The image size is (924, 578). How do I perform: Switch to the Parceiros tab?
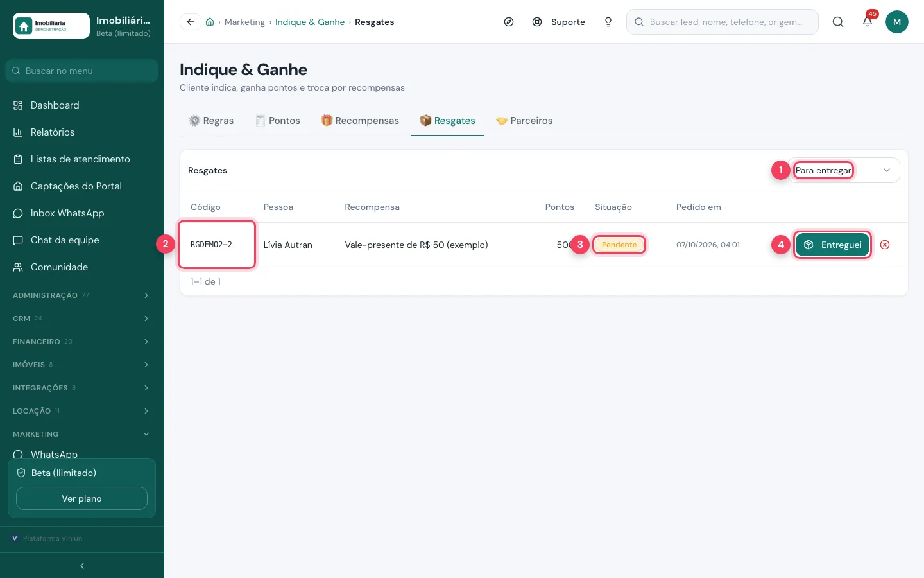coord(524,121)
